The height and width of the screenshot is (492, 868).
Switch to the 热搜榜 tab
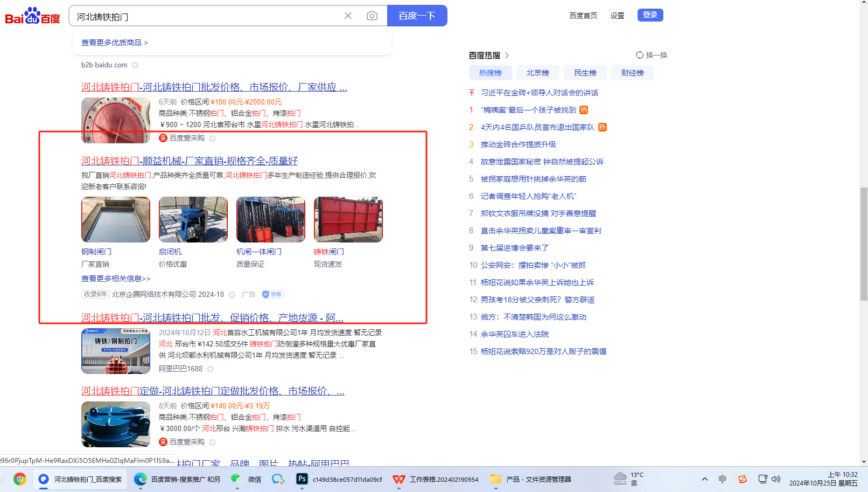pos(491,73)
